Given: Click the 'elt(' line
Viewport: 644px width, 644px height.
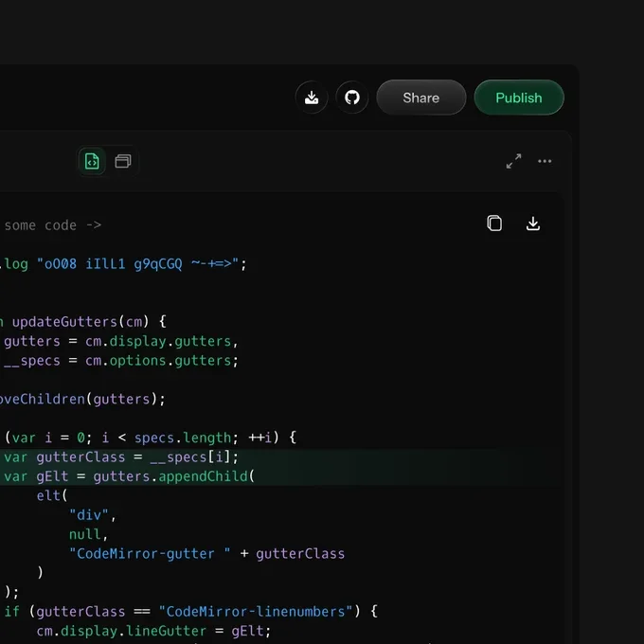Looking at the screenshot, I should (52, 495).
